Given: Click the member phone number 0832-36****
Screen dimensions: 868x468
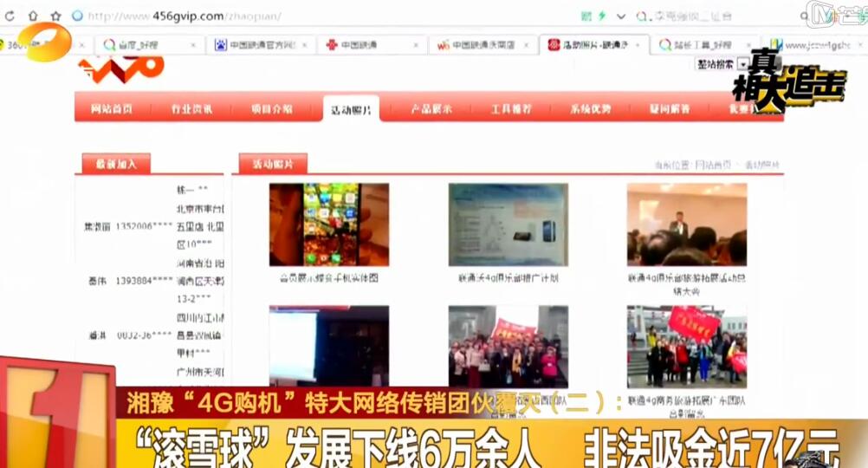Looking at the screenshot, I should [x=144, y=335].
